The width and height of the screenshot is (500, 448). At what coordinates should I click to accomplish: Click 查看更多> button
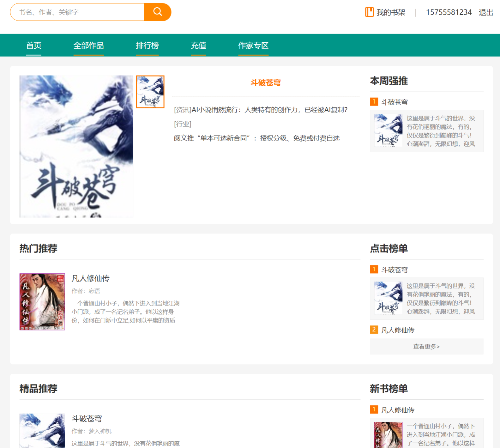427,347
